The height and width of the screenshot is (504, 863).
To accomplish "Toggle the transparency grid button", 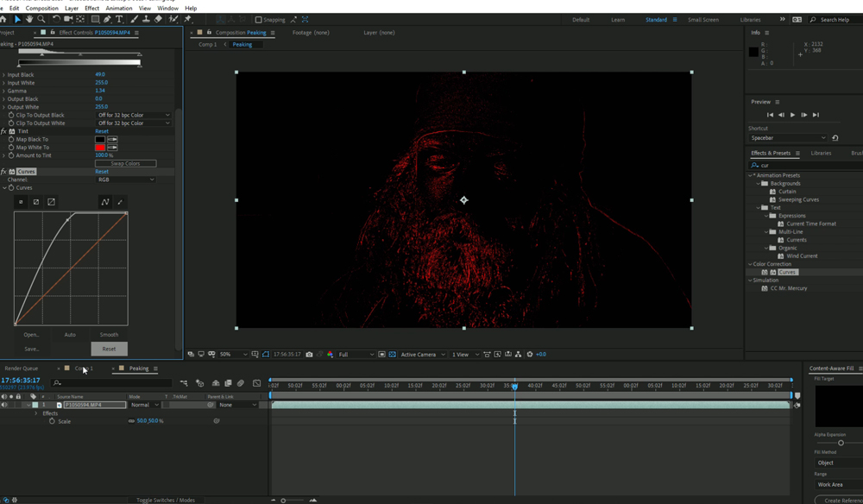I will (393, 355).
